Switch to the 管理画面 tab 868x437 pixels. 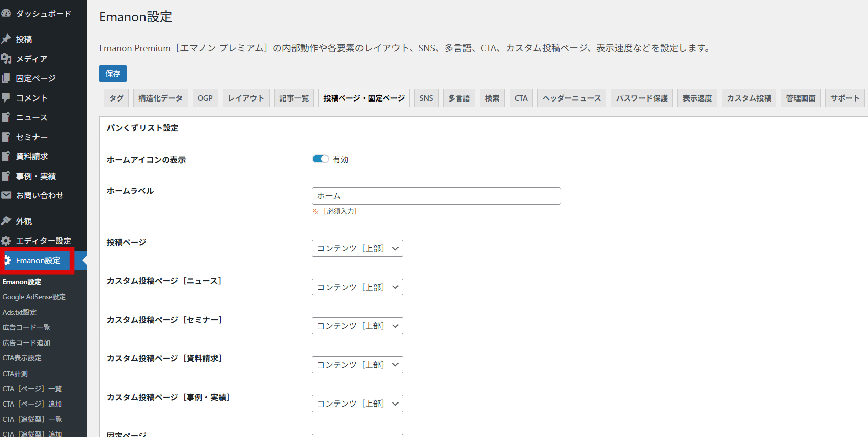tap(801, 98)
